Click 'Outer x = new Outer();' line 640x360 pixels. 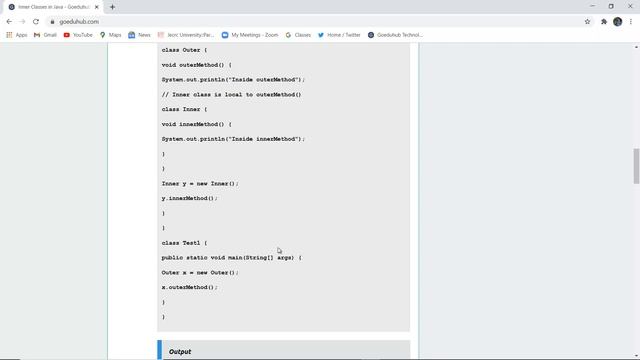pos(200,273)
